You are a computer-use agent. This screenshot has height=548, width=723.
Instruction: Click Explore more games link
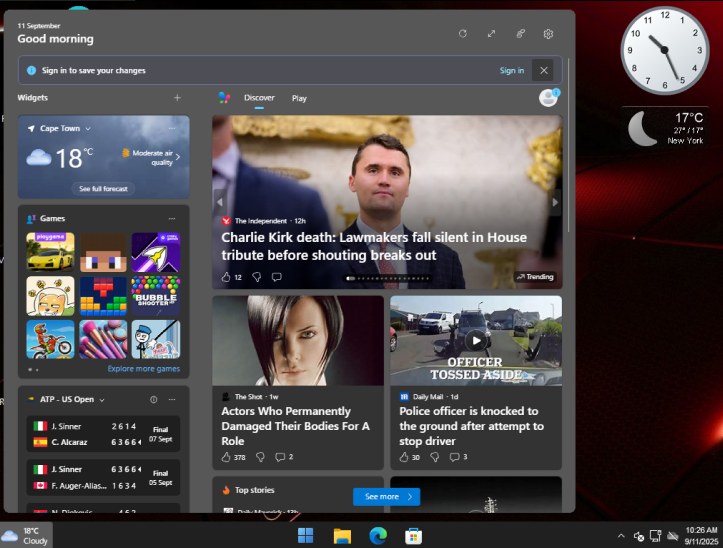(144, 369)
